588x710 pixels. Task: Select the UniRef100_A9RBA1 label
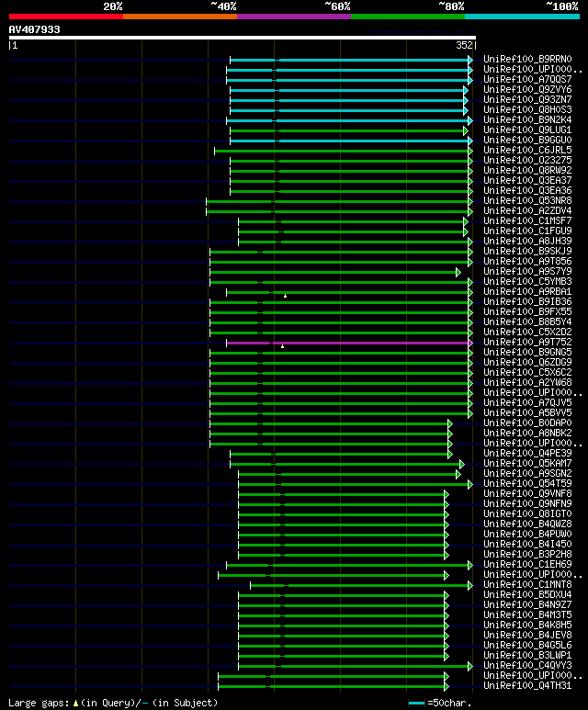click(x=527, y=291)
